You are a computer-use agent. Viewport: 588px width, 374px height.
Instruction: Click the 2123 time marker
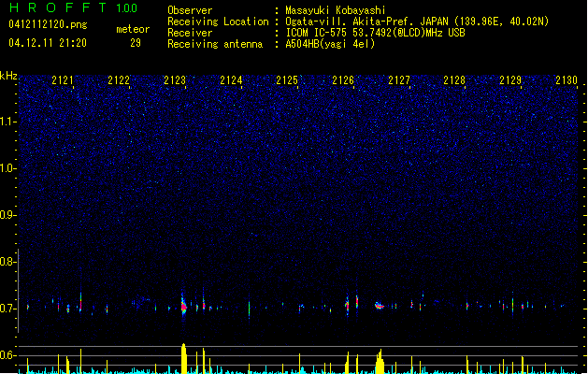[175, 80]
